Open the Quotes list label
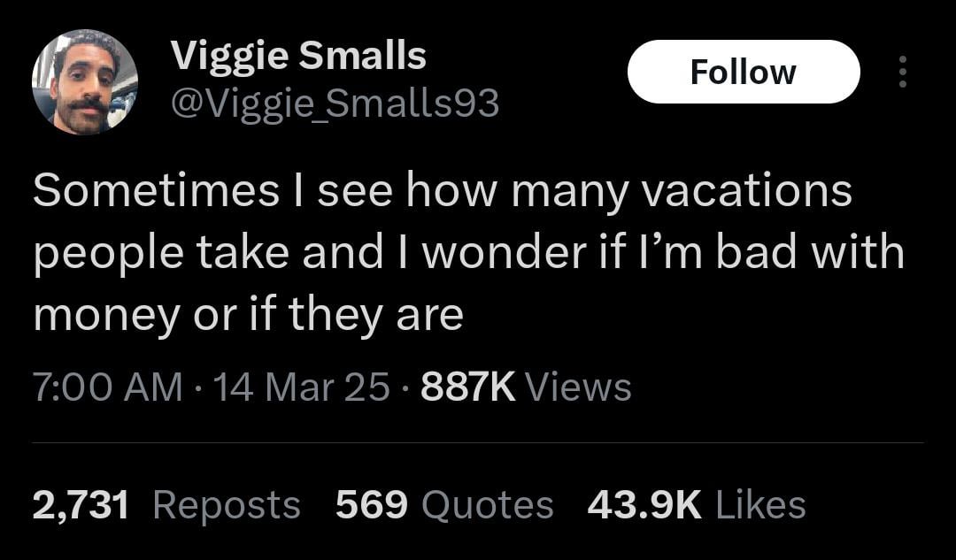 [x=488, y=505]
